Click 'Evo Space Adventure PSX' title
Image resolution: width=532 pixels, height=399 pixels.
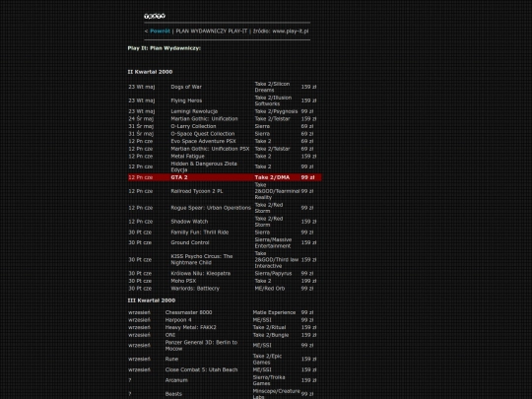203,141
